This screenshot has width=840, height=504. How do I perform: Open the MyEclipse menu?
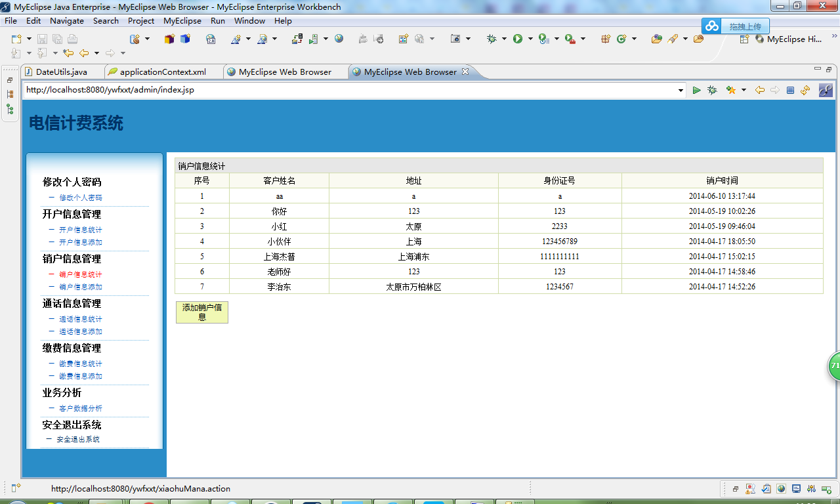point(182,20)
